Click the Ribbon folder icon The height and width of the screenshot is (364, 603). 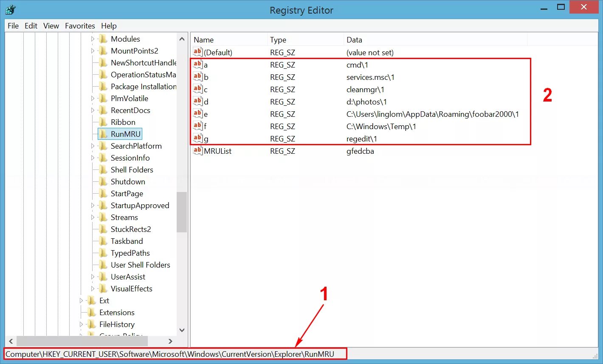[103, 122]
